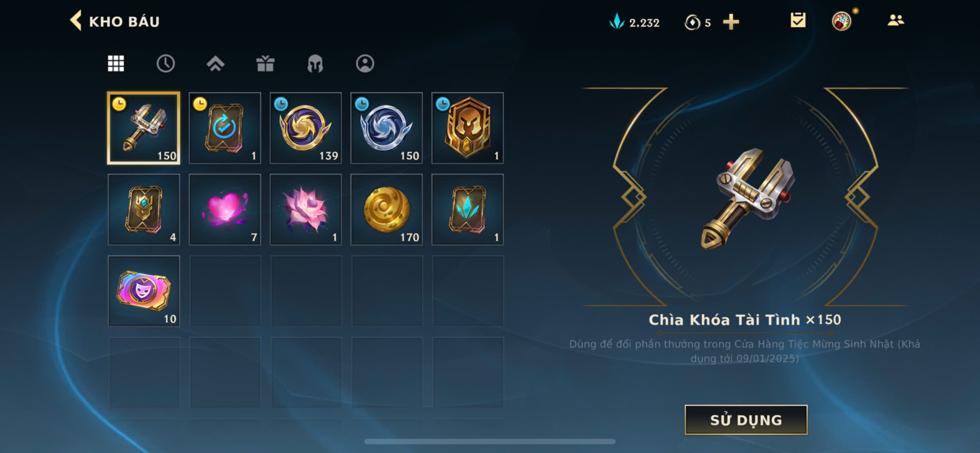Tap the player profile avatar
980x453 pixels.
(x=841, y=21)
